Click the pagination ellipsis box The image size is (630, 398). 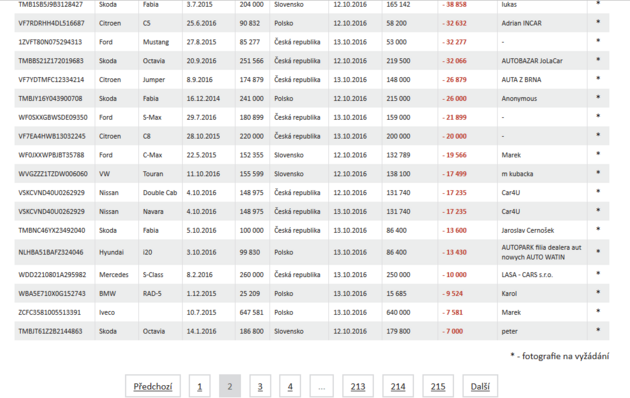[321, 386]
